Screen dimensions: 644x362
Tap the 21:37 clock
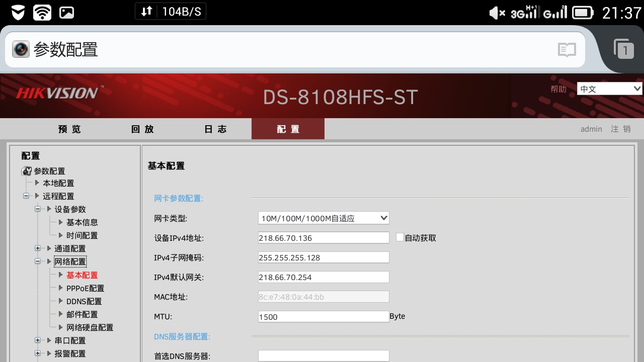pyautogui.click(x=622, y=13)
